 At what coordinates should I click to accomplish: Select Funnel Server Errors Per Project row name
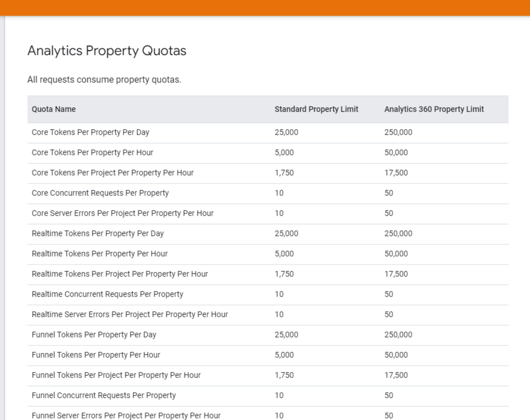pyautogui.click(x=126, y=416)
